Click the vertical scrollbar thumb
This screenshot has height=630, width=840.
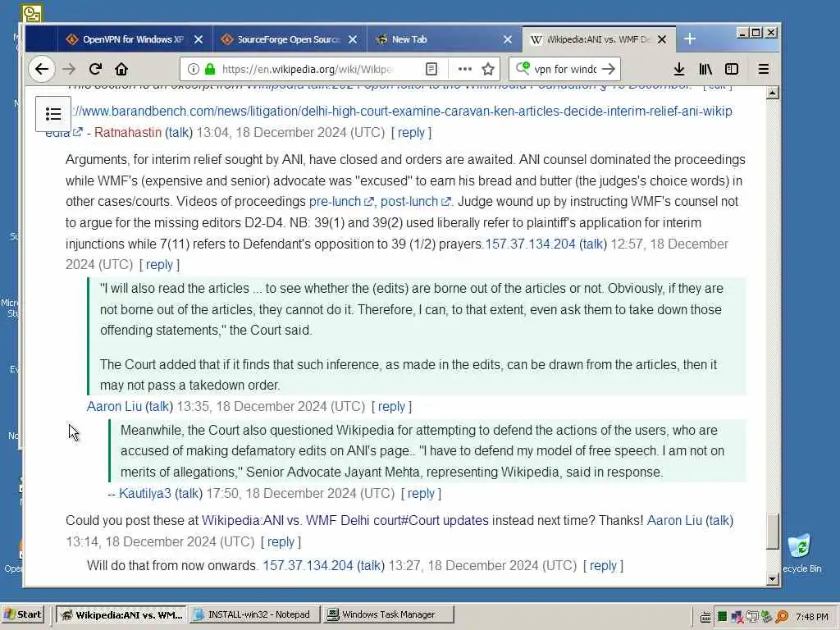[772, 532]
